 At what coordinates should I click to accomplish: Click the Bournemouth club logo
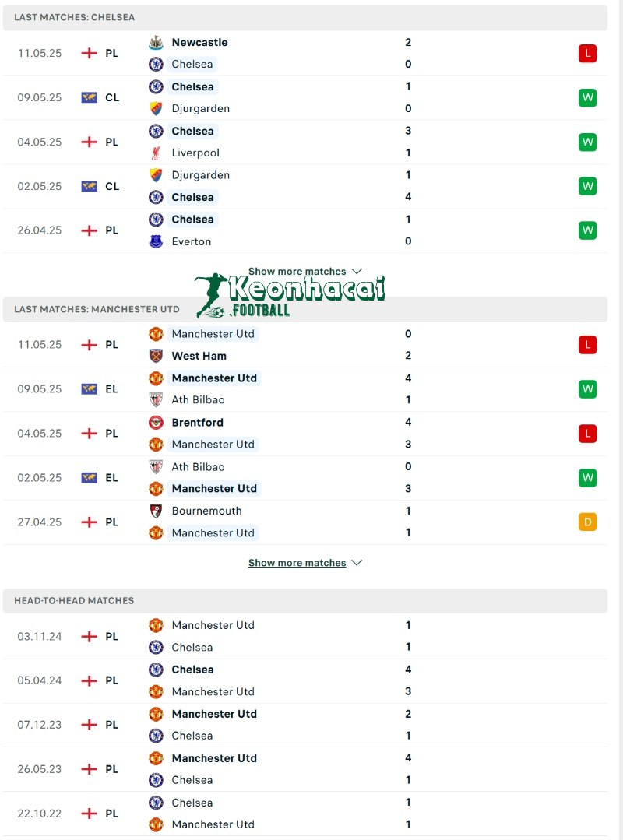click(155, 511)
